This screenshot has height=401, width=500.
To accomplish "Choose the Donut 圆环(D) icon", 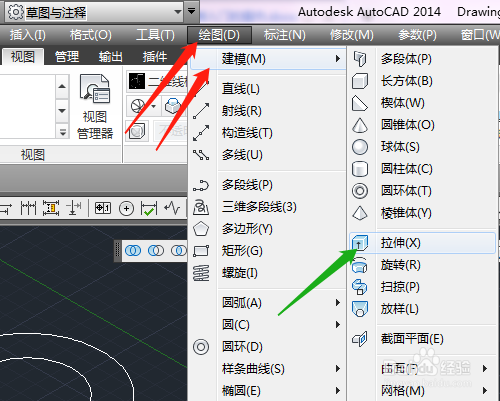I will (x=201, y=347).
